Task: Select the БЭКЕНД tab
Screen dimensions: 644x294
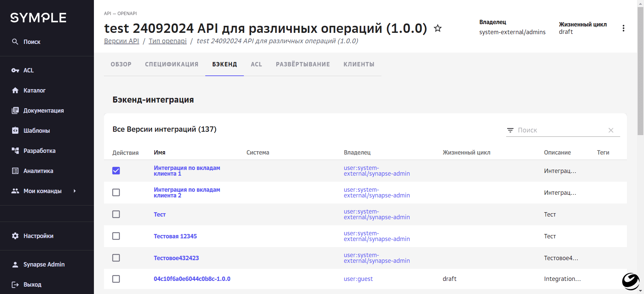Action: coord(225,64)
